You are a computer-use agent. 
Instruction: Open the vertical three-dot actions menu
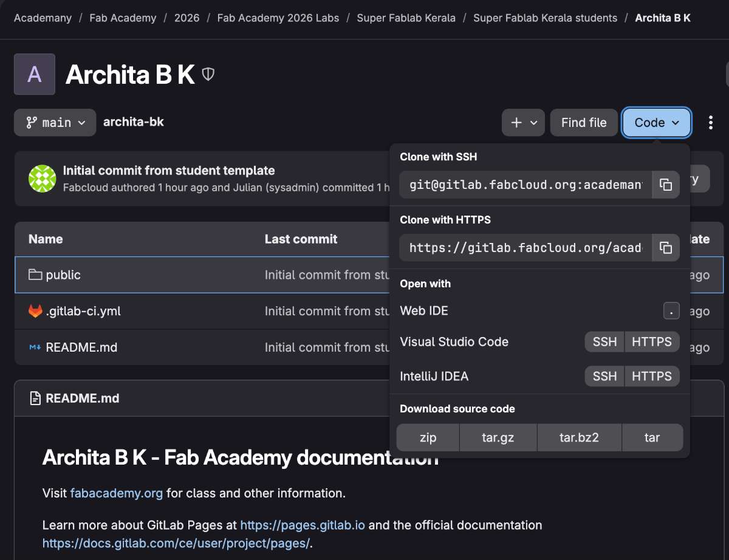click(x=711, y=123)
